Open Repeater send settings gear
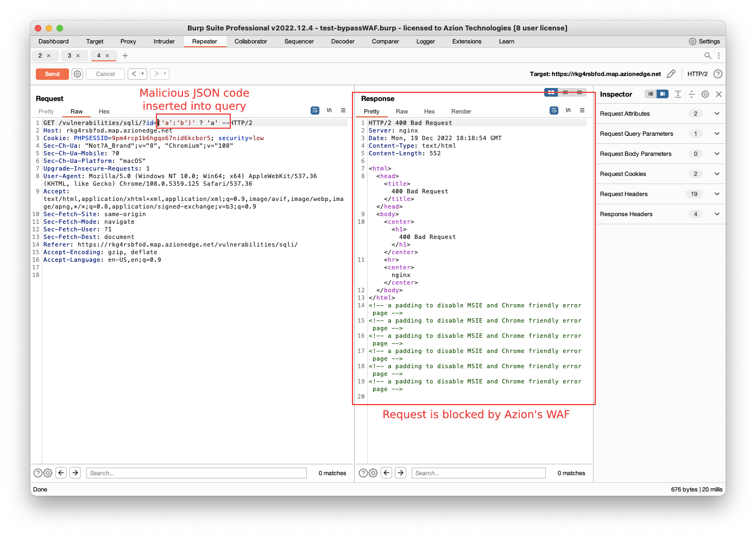Screen dimensions: 756x536 point(78,74)
